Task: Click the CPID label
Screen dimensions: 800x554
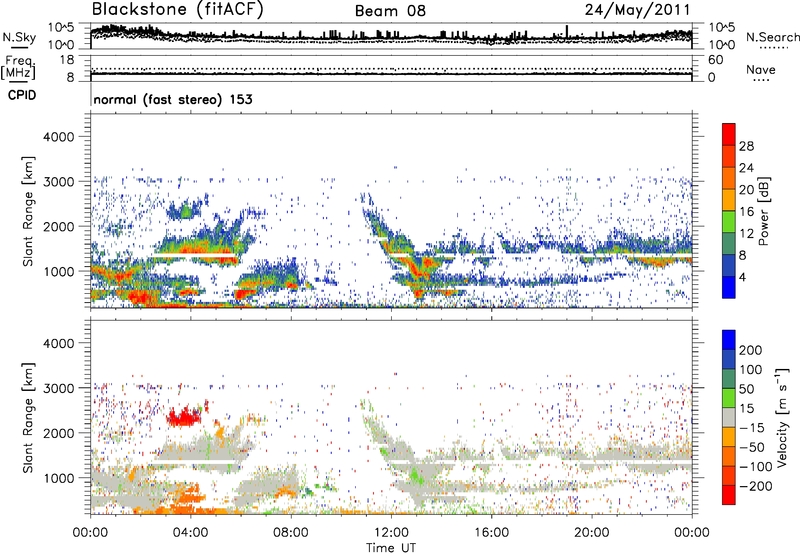Action: point(22,95)
